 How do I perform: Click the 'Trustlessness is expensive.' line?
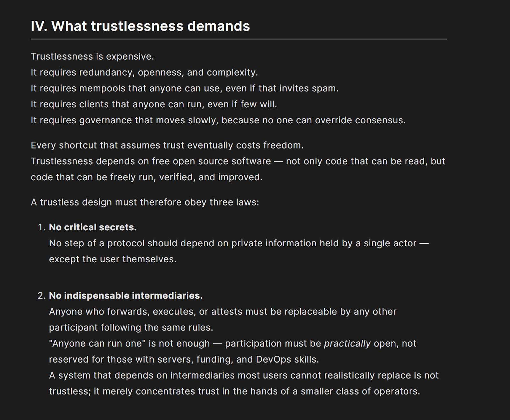coord(92,56)
